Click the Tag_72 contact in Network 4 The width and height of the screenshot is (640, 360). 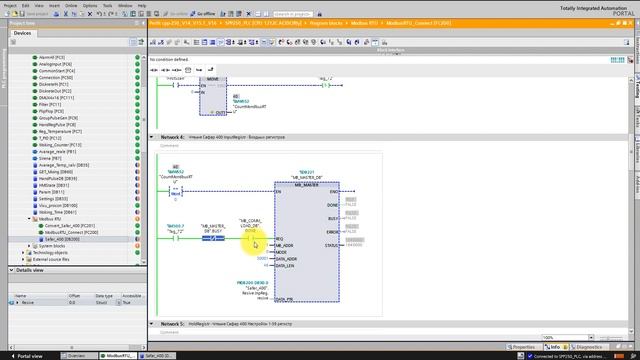pos(175,238)
